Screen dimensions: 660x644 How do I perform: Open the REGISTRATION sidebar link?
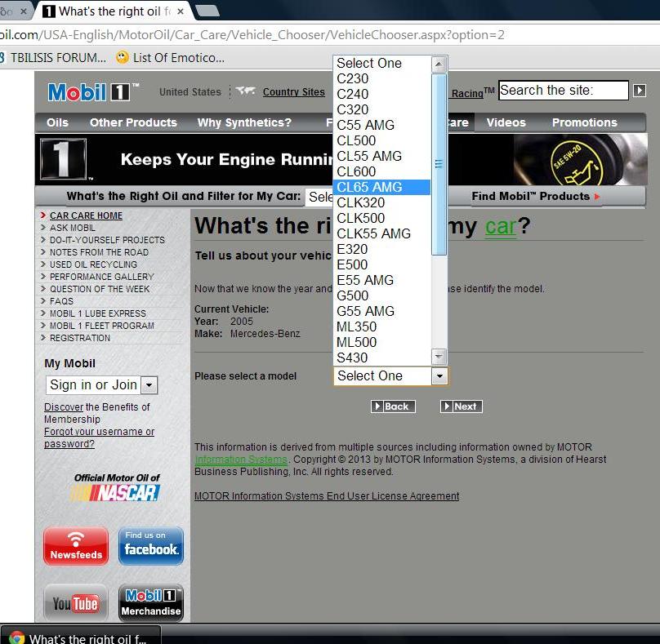(80, 338)
